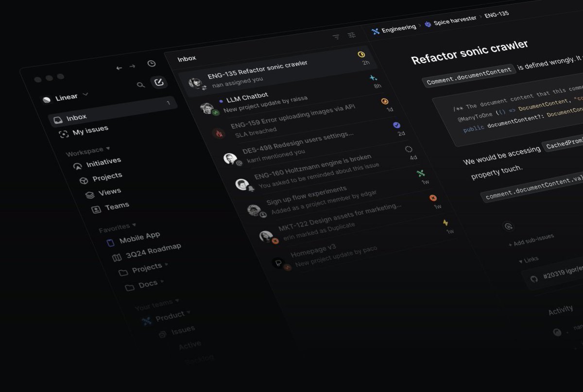Go back with the left arrow icon

tap(119, 68)
